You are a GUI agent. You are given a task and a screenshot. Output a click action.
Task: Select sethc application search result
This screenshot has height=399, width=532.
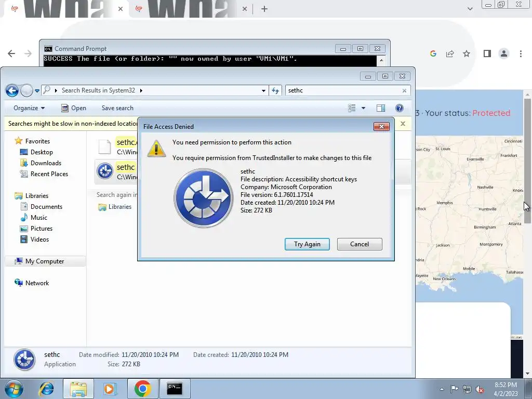[116, 171]
